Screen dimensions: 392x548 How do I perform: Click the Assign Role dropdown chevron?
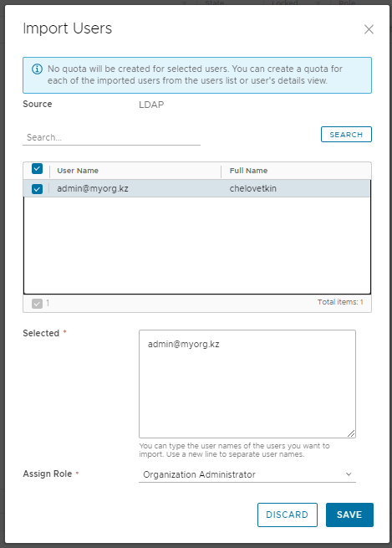pyautogui.click(x=349, y=474)
